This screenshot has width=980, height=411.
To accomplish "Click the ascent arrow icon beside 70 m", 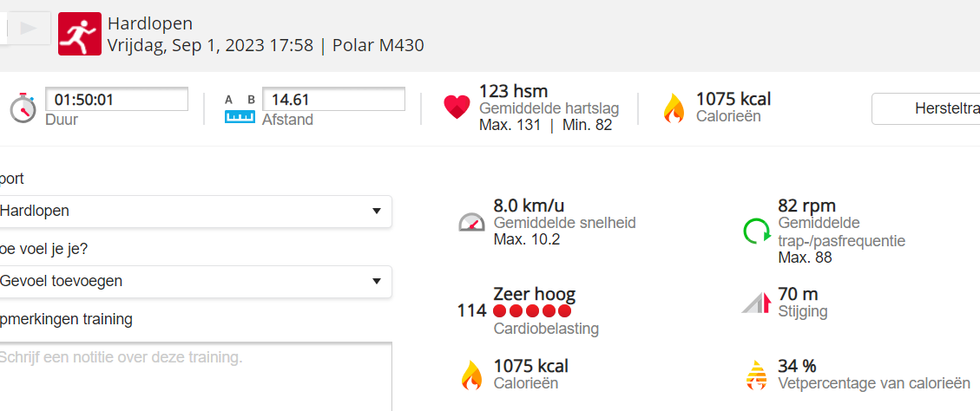I will pos(756,303).
